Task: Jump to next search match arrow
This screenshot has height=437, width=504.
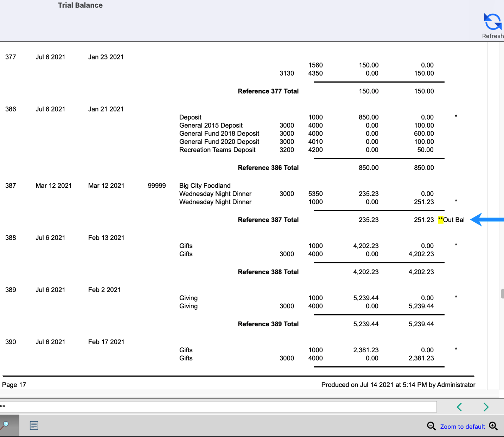Action: [x=486, y=407]
